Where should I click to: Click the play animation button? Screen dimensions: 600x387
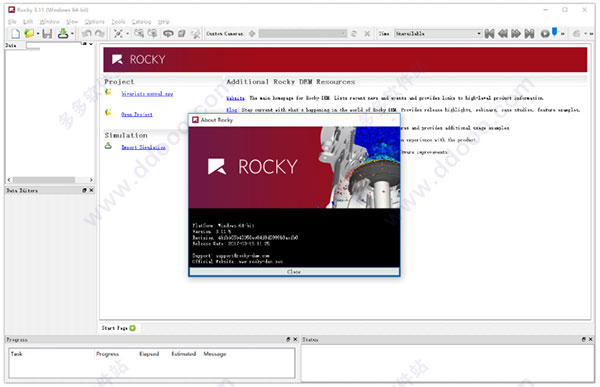[x=545, y=34]
